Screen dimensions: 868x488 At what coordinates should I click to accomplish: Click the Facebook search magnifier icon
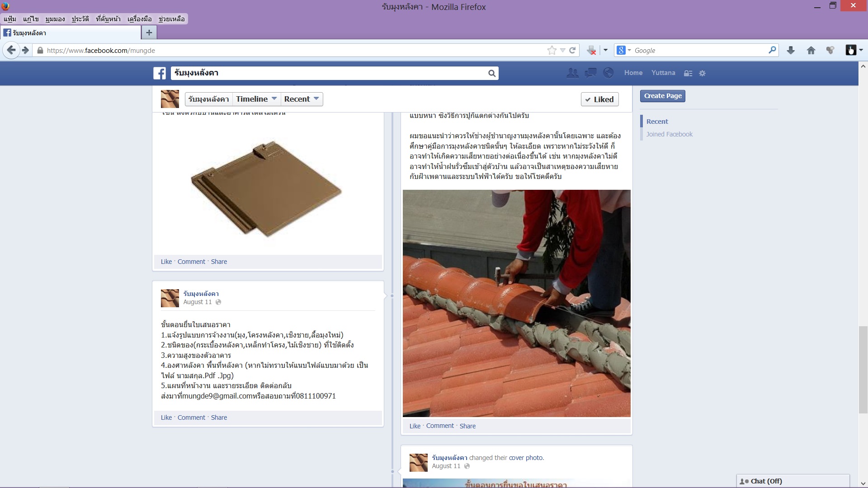492,73
